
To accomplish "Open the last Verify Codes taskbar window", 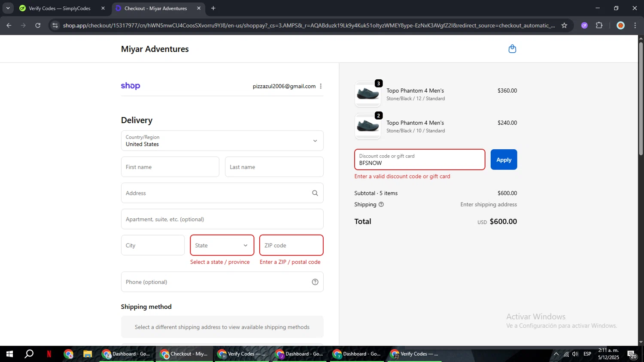I will coord(415,354).
